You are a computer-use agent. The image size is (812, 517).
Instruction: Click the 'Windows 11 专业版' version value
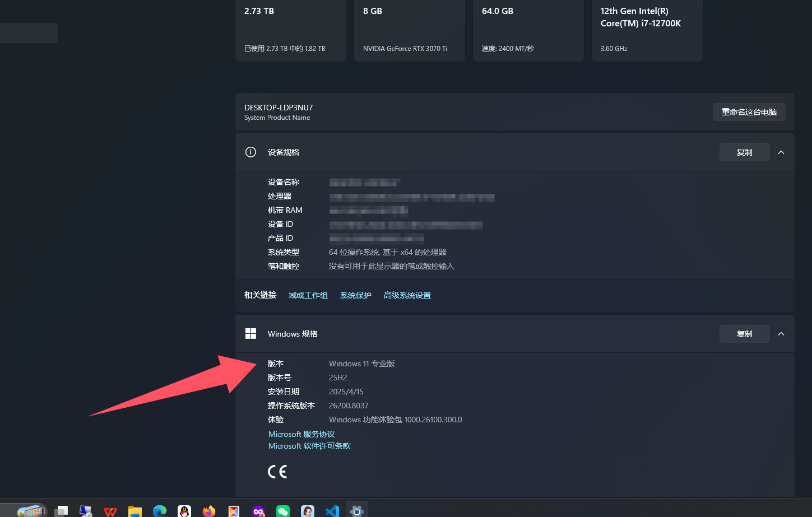coord(362,364)
